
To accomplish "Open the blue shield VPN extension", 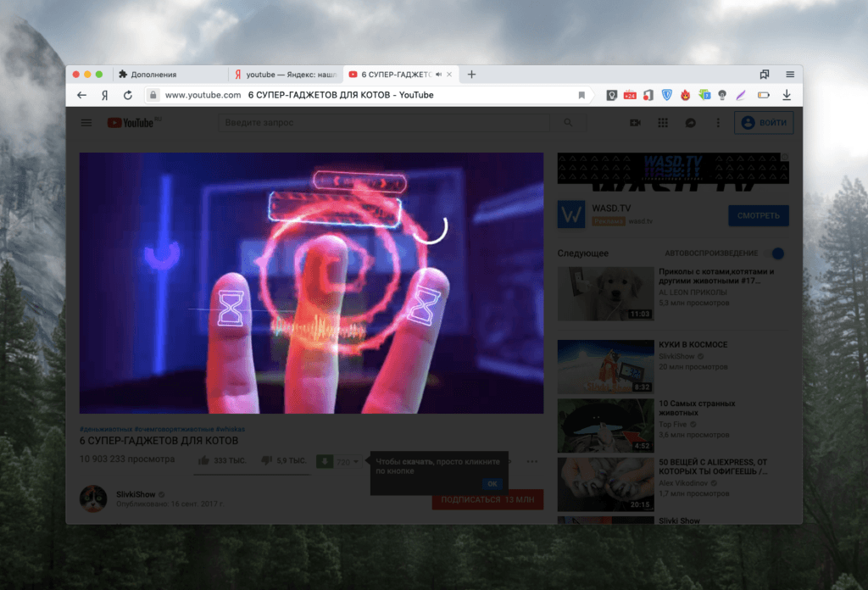I will (667, 95).
